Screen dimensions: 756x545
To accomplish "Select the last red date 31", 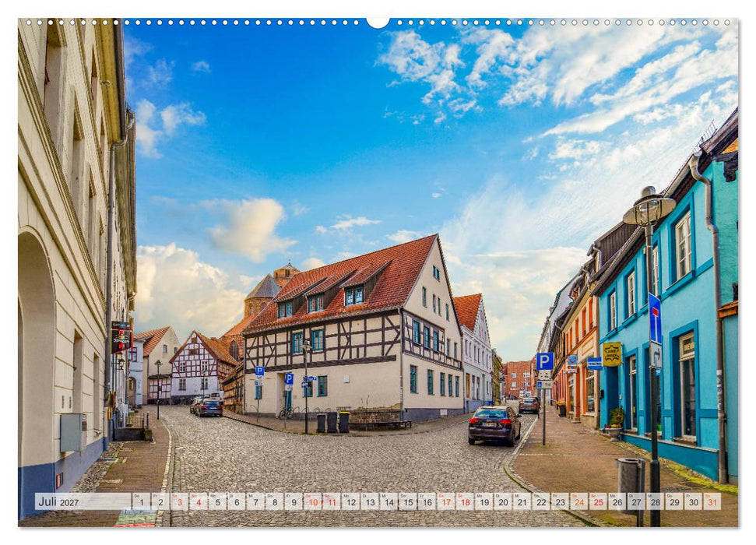I will (712, 501).
